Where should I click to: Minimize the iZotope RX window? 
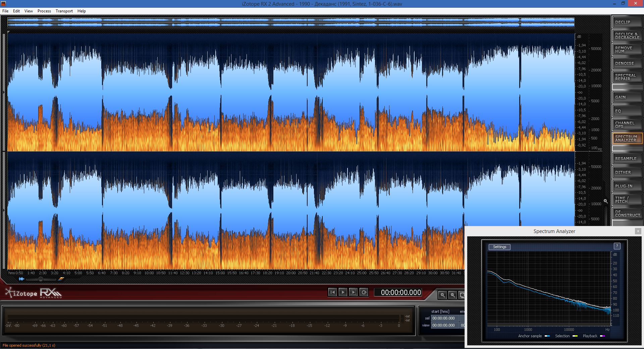615,4
